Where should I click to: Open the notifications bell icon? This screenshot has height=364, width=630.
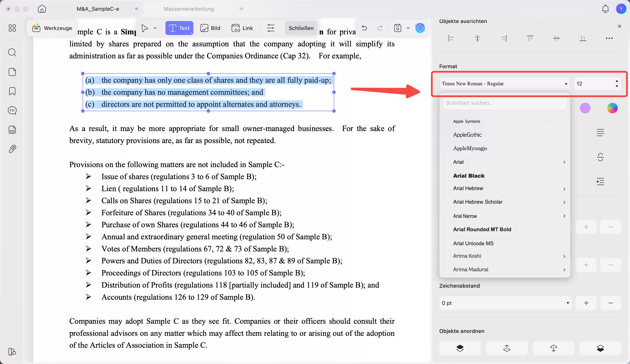605,9
